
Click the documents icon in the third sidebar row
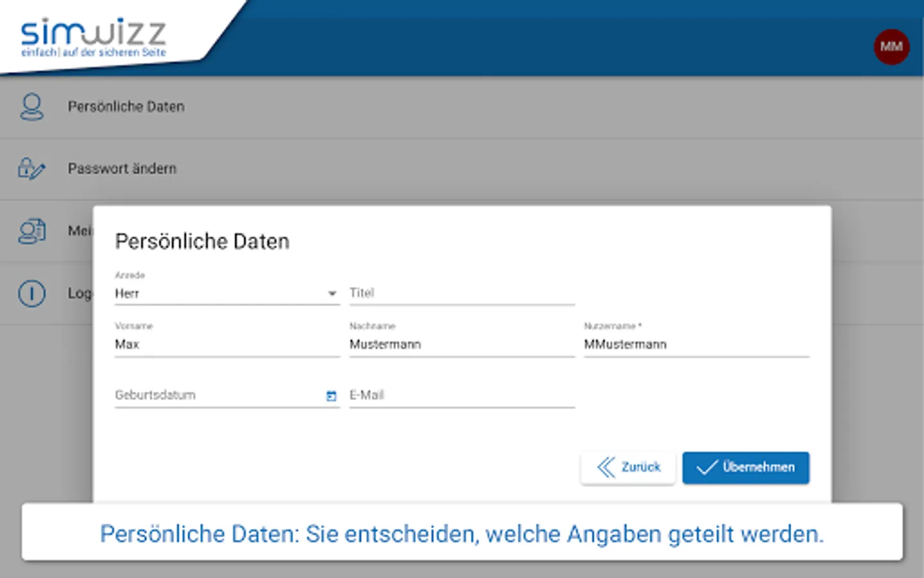(31, 231)
